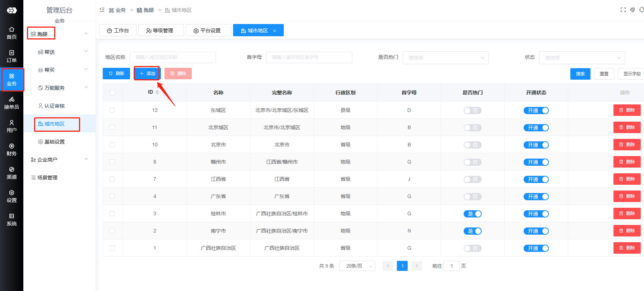The width and height of the screenshot is (644, 291).
Task: Open 认证审核 in the side menu
Action: coord(60,106)
